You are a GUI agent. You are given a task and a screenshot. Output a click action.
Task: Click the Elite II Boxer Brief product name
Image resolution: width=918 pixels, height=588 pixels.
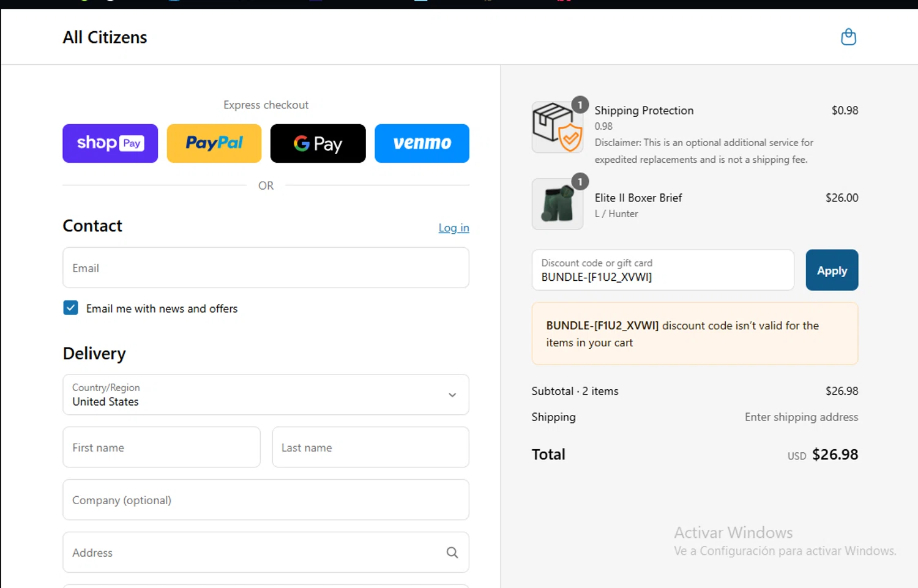[x=638, y=198]
